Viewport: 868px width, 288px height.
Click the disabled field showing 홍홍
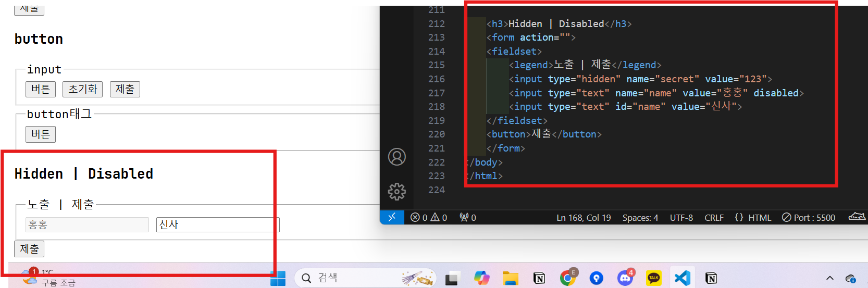click(87, 224)
